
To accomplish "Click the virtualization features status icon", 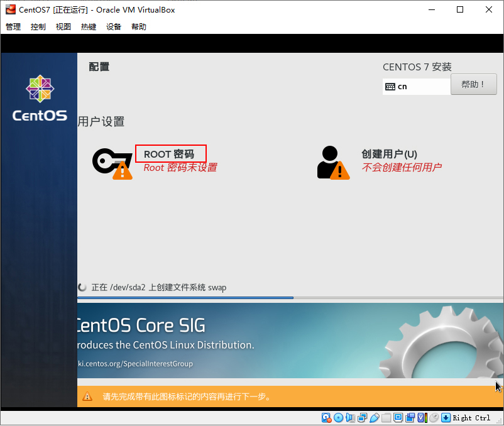I will (422, 417).
